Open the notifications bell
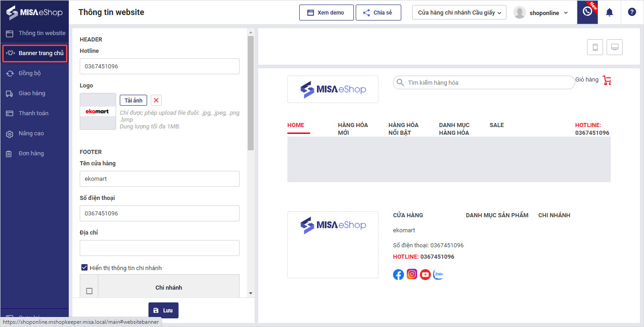644x327 pixels. [x=609, y=12]
